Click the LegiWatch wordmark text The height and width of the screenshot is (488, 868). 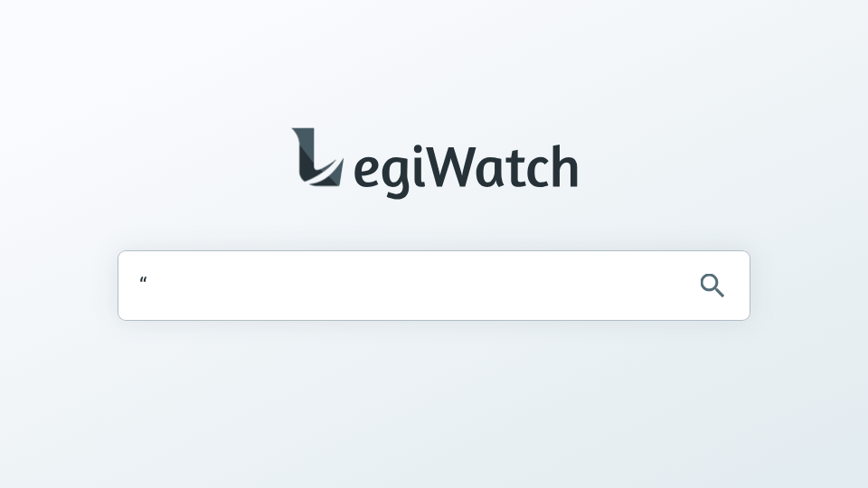click(x=466, y=171)
